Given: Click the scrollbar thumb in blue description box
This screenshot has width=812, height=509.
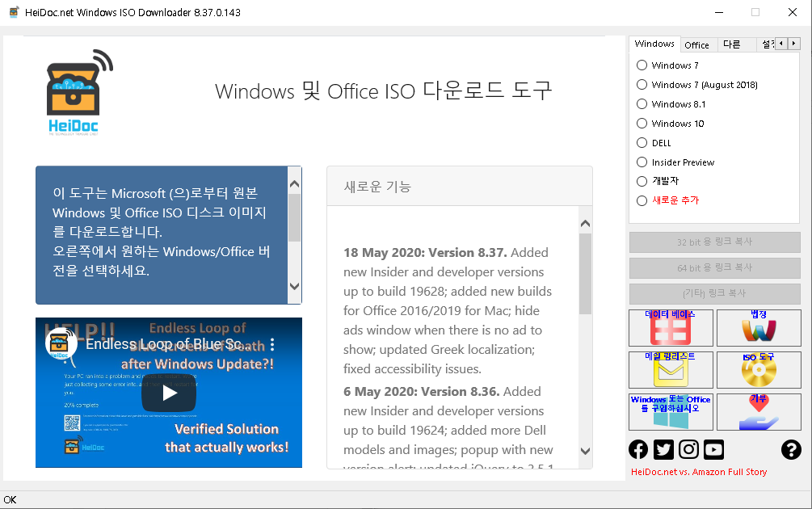Looking at the screenshot, I should tap(295, 217).
